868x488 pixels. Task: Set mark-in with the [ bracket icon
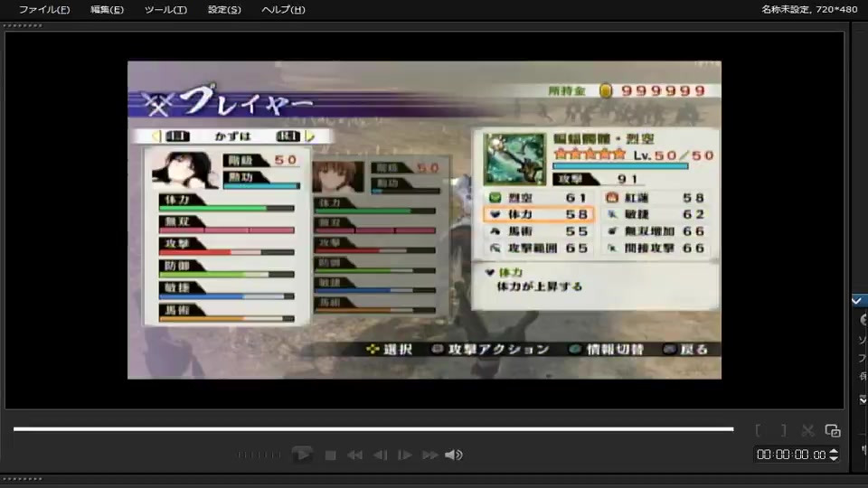click(758, 430)
